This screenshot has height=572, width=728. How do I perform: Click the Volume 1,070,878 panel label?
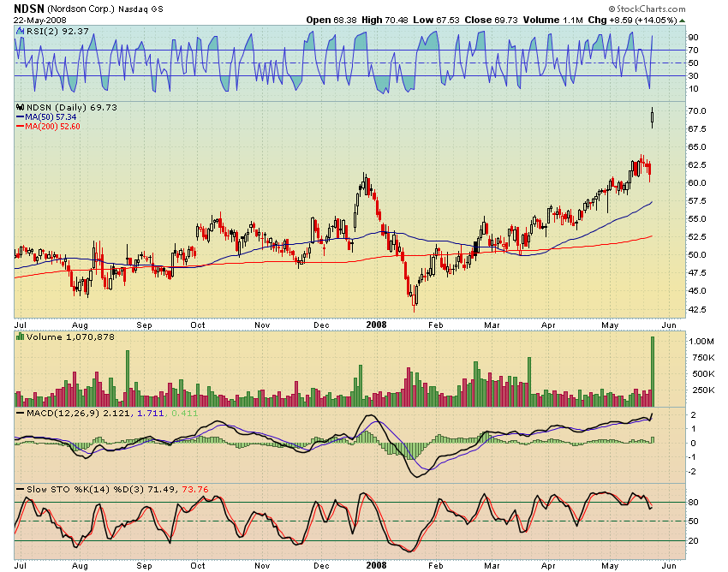(70, 337)
